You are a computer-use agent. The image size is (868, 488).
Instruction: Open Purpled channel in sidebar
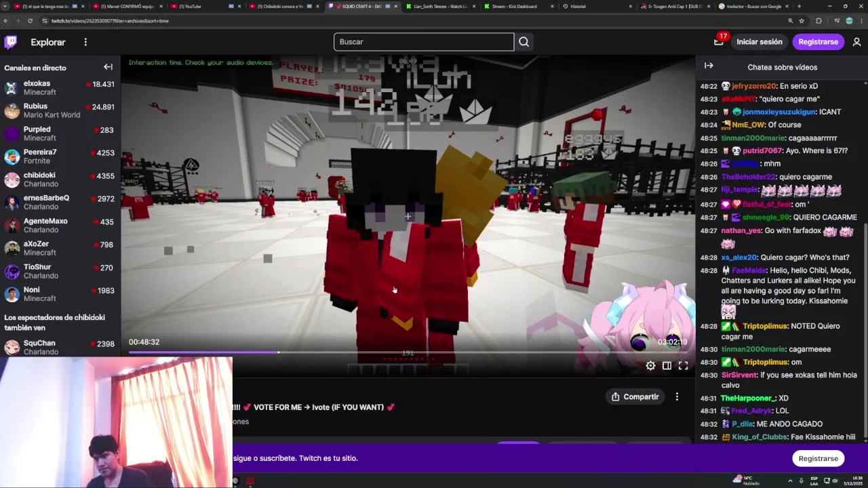pyautogui.click(x=60, y=134)
